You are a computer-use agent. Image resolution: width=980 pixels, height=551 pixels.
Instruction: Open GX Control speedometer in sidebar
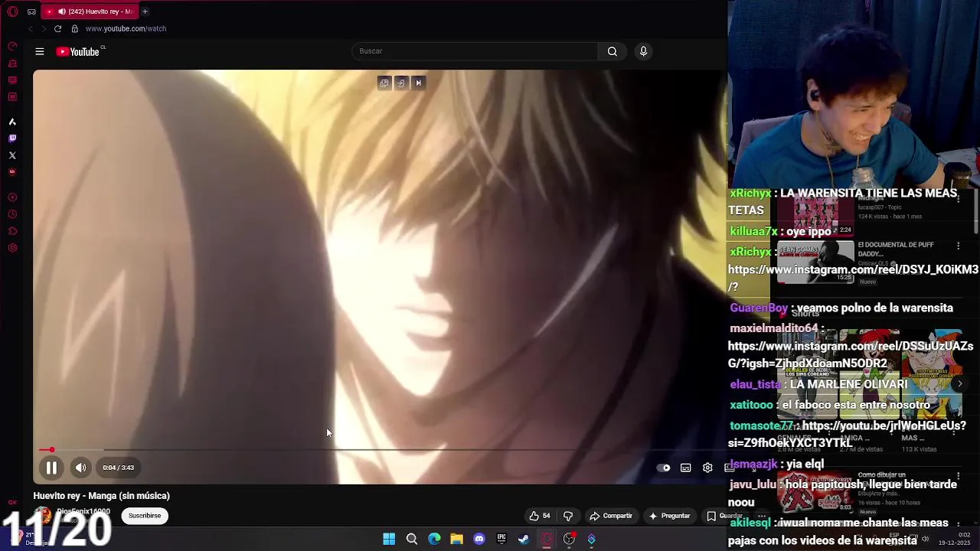coord(12,47)
